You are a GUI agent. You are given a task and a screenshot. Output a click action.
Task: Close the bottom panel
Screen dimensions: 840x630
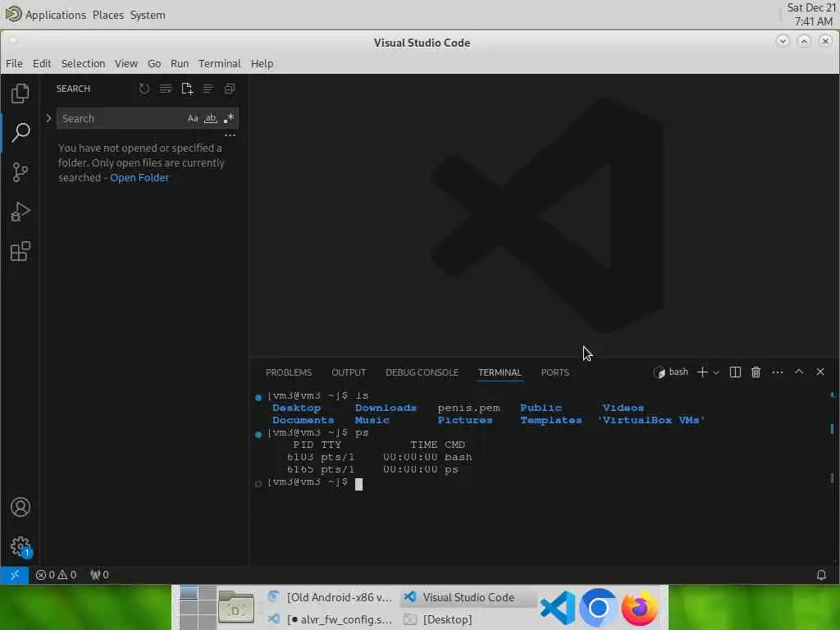(820, 372)
